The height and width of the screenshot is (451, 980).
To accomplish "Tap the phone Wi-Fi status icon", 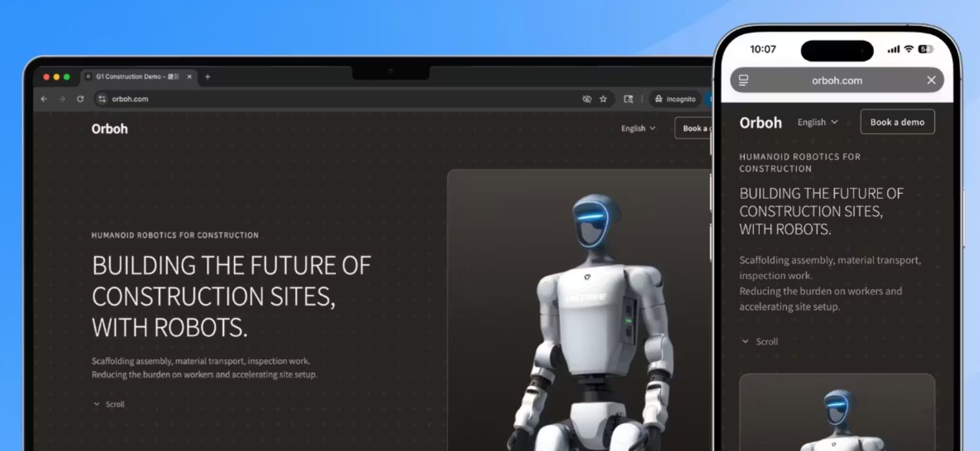I will coord(909,49).
